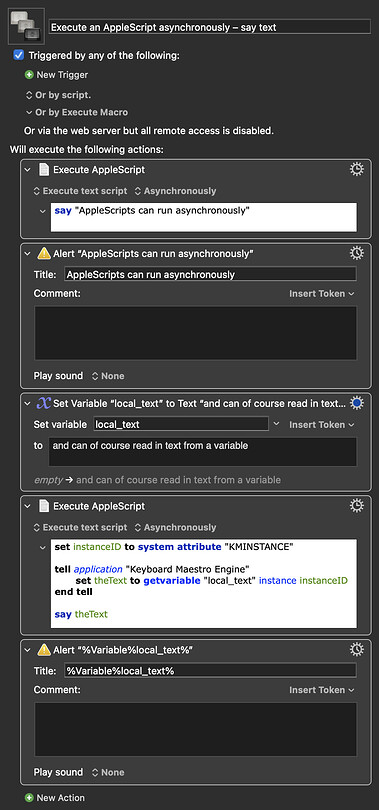The image size is (379, 810).
Task: Collapse the script text in second AppleScript action
Action: 43,548
